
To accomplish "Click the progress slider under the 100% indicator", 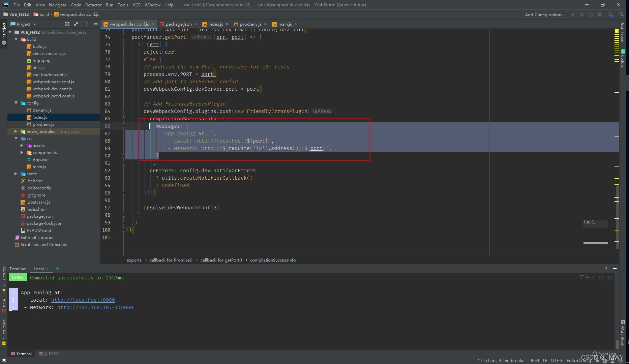I will [595, 242].
